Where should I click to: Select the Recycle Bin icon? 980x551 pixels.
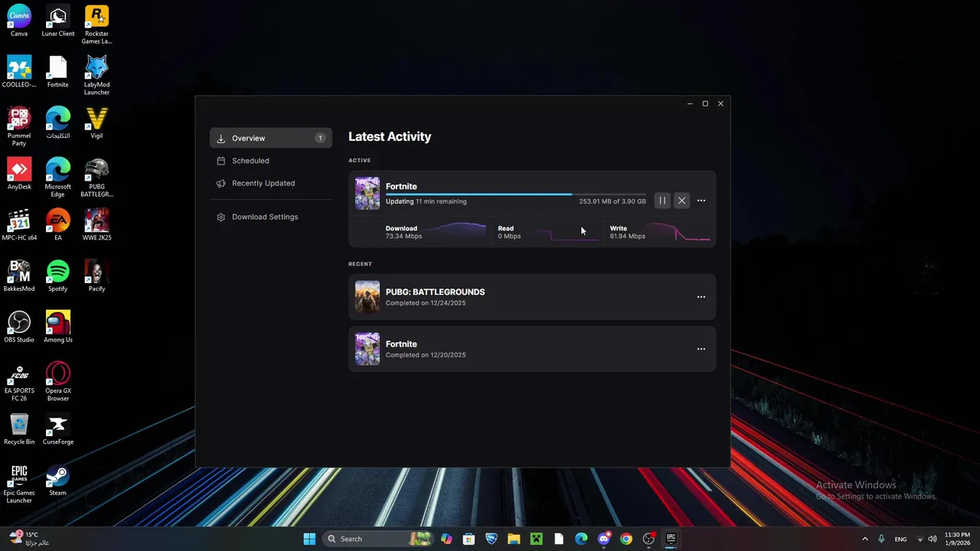pos(19,429)
